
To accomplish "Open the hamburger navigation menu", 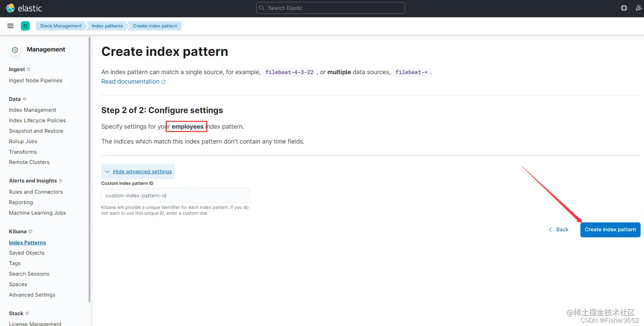I will click(11, 26).
